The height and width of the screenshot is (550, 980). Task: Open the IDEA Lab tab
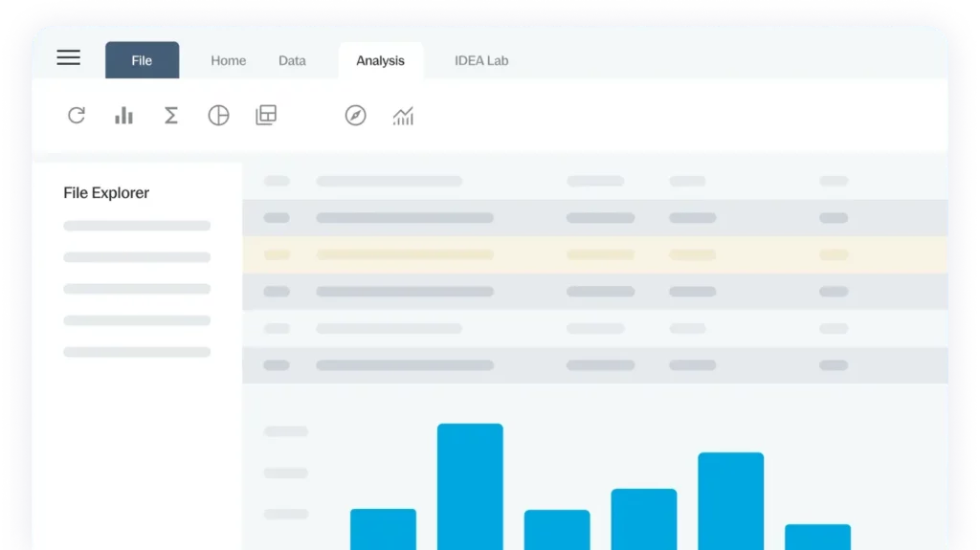pyautogui.click(x=481, y=60)
